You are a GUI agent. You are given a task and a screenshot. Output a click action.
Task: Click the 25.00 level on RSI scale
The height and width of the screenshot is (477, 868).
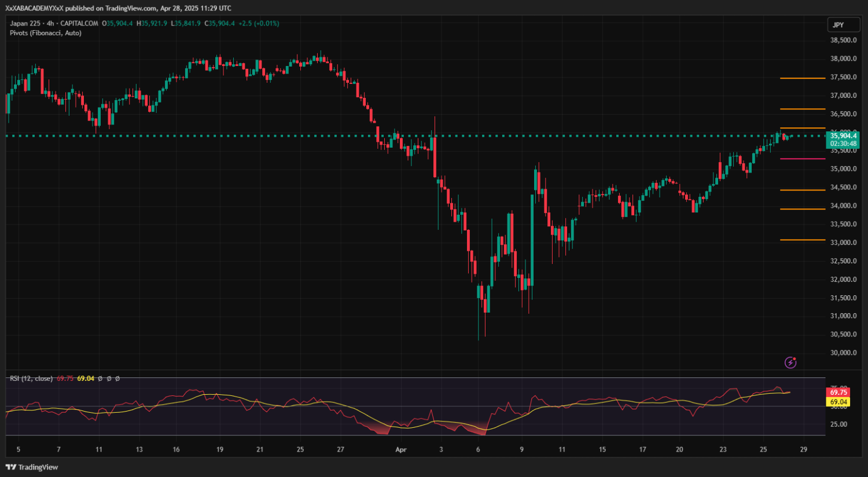pyautogui.click(x=838, y=424)
